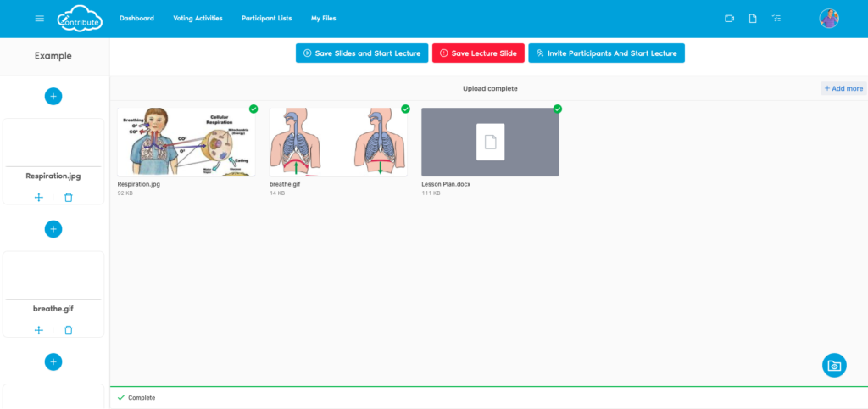Image resolution: width=868 pixels, height=409 pixels.
Task: Click the Complete status in bottom bar
Action: pos(136,398)
